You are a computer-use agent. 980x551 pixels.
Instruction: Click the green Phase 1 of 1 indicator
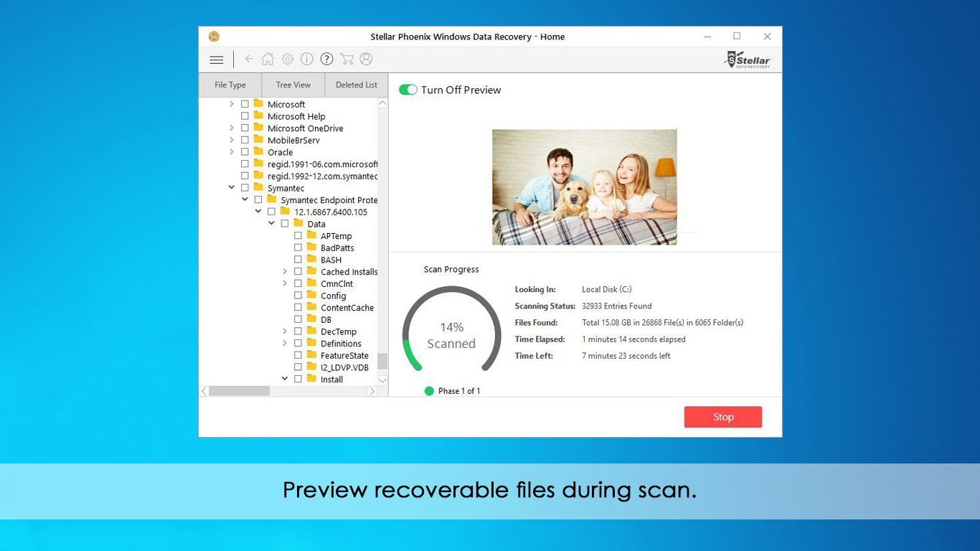click(429, 391)
